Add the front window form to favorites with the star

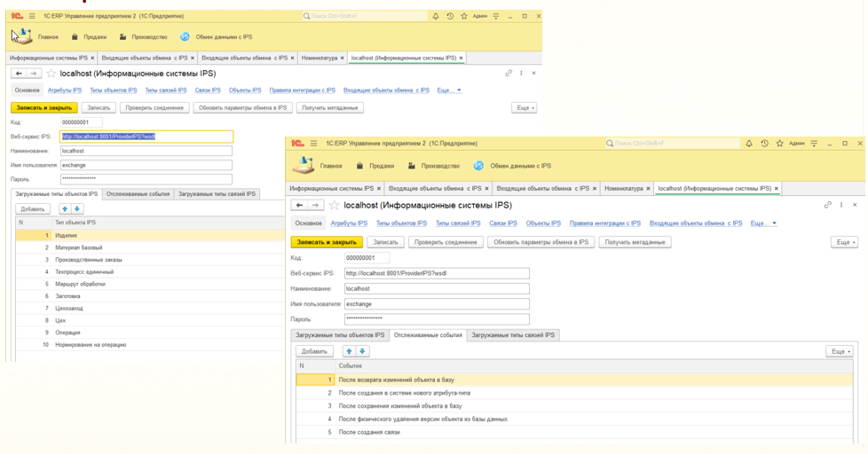[x=335, y=205]
